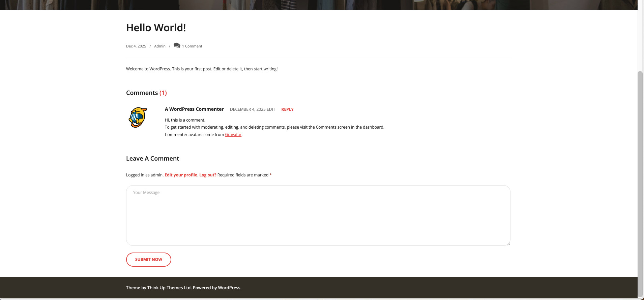Click the message box resize handle
Viewport: 644px width, 300px height.
click(x=508, y=243)
